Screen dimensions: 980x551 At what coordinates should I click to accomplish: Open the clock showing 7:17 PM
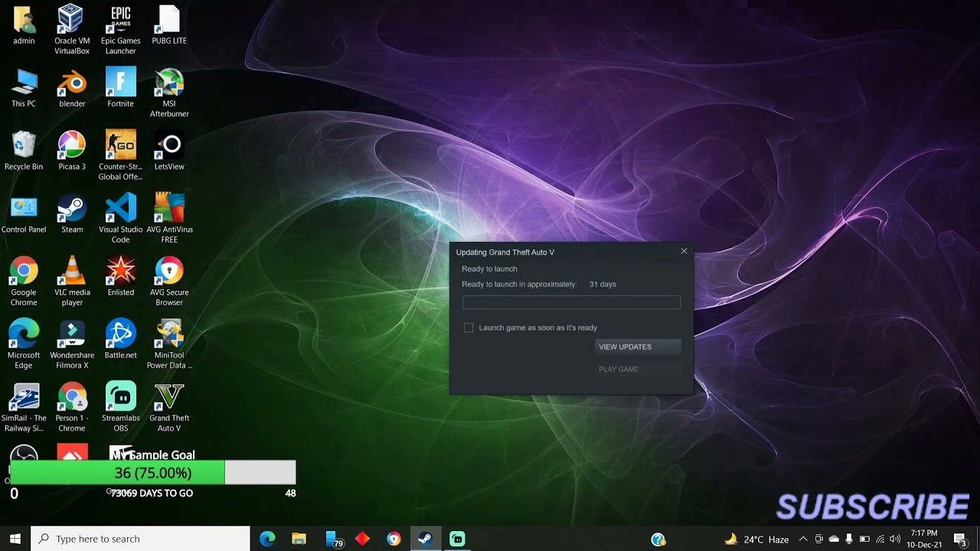[x=924, y=539]
